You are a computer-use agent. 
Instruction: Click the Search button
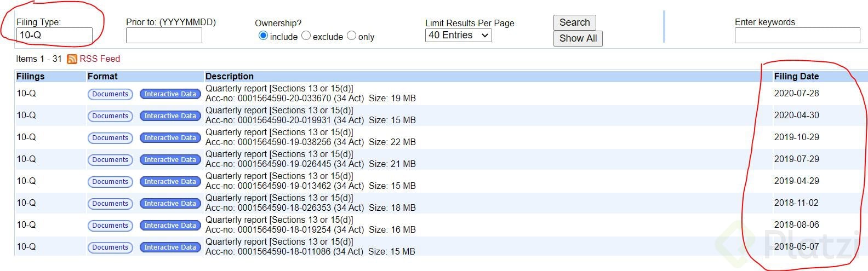(x=574, y=22)
